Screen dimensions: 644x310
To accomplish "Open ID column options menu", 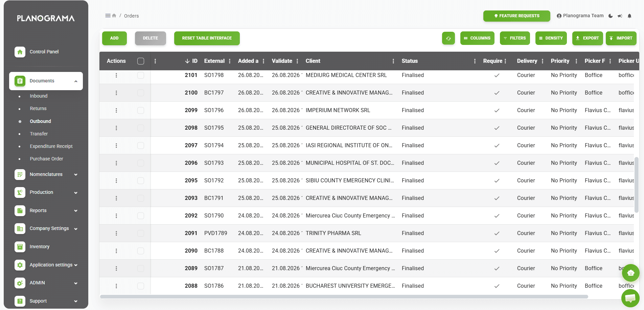I will tap(155, 61).
